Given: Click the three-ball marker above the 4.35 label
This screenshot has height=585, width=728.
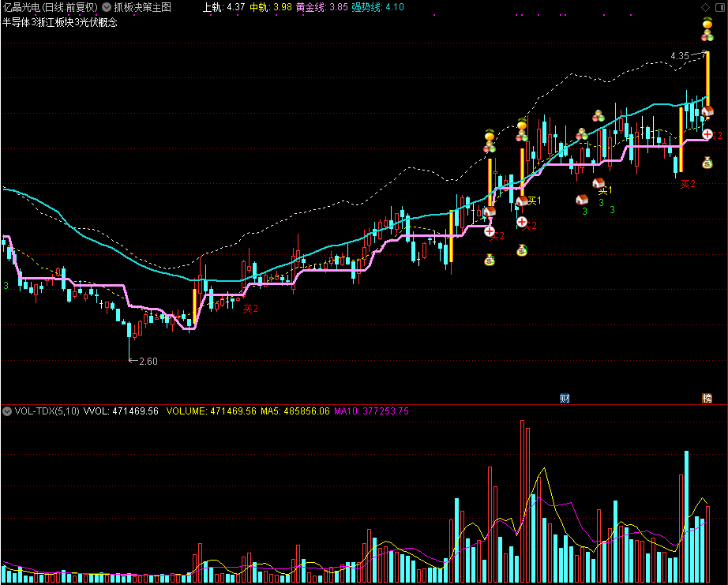Looking at the screenshot, I should click(x=707, y=36).
